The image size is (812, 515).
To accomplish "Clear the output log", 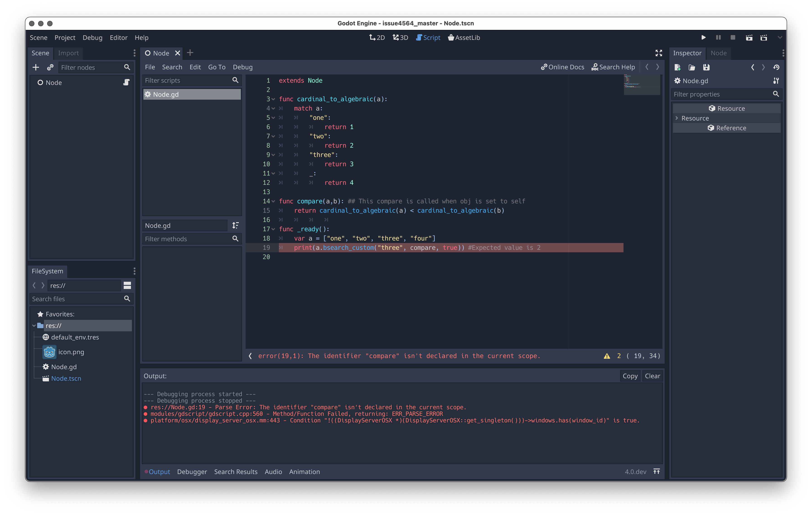I will 652,376.
